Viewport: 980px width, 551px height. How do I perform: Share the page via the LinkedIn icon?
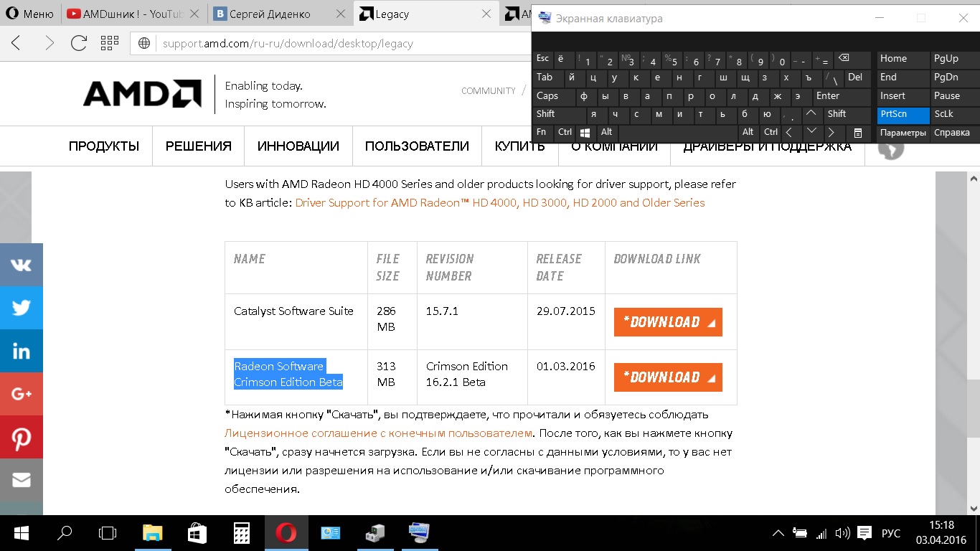(x=22, y=351)
